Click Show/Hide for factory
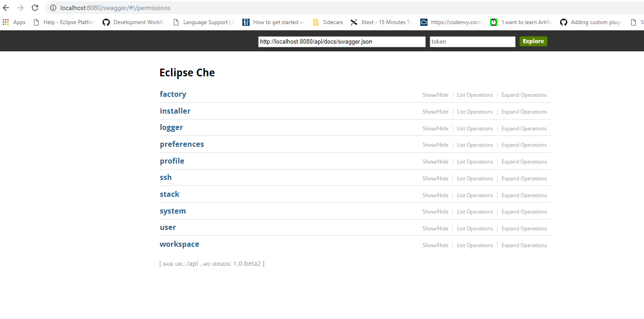The image size is (644, 319). point(435,95)
